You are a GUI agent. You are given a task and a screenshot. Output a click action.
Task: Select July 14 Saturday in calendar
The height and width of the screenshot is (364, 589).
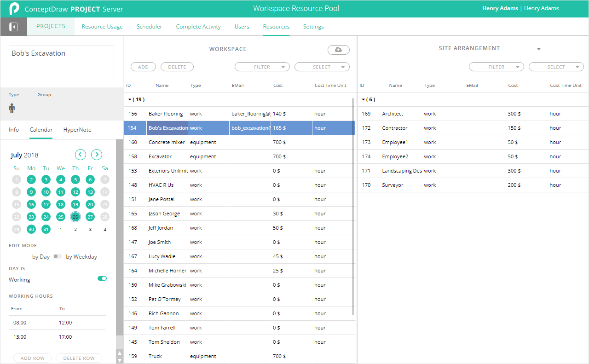click(105, 192)
